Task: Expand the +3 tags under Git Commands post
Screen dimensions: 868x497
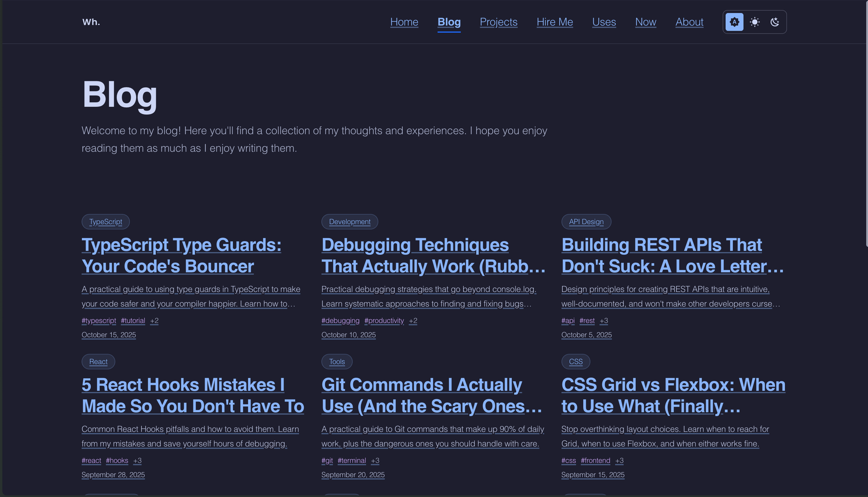Action: pos(375,461)
